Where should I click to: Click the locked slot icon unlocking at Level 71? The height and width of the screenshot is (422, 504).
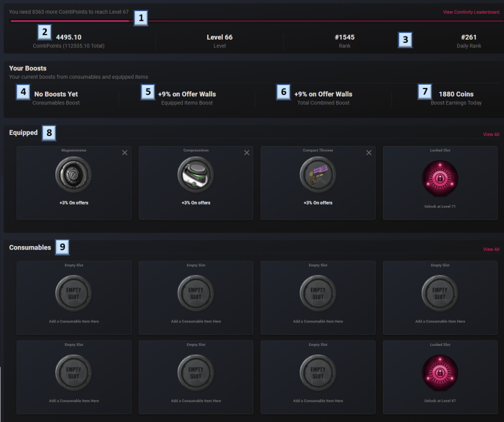(x=440, y=178)
